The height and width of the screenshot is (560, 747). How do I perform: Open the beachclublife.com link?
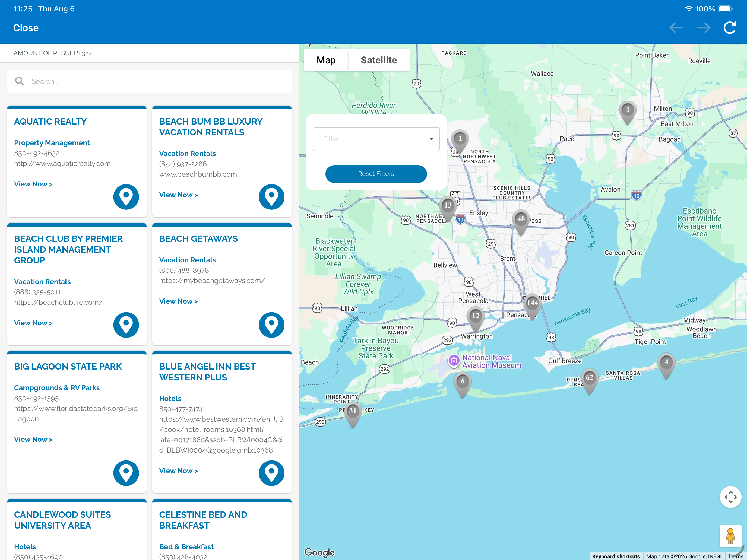coord(58,302)
